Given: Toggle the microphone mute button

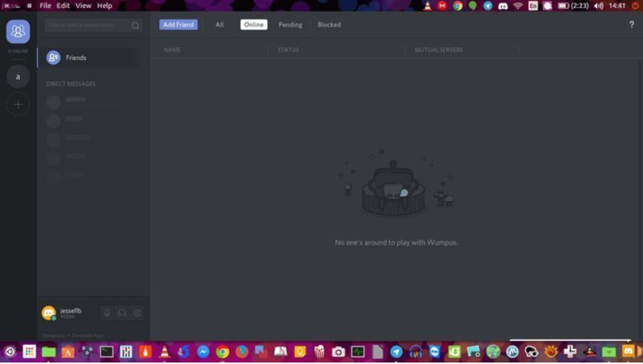Looking at the screenshot, I should point(107,313).
